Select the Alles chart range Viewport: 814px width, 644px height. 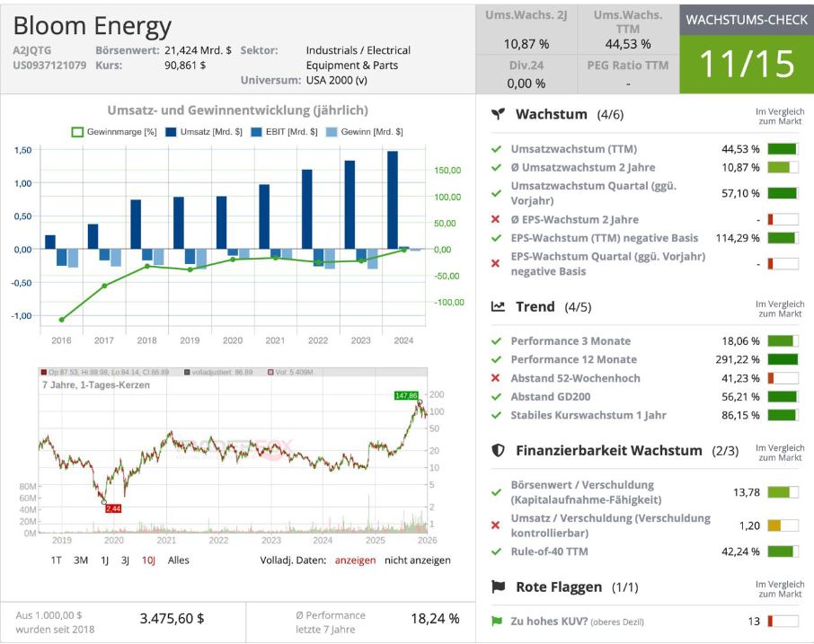click(179, 560)
